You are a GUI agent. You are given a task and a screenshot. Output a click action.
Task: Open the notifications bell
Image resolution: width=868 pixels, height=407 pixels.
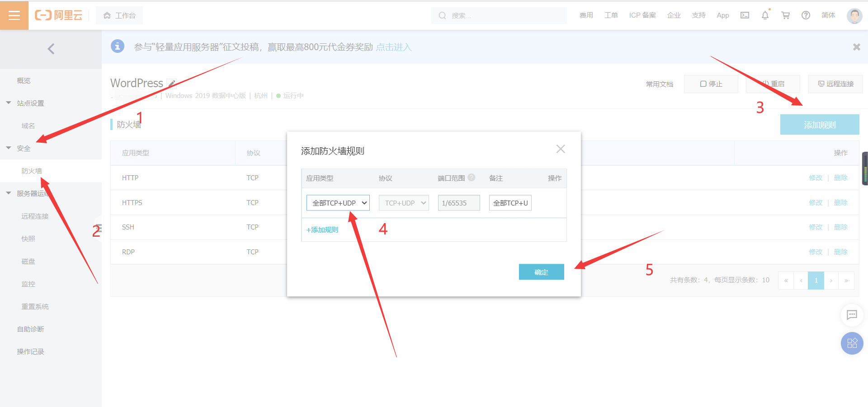(765, 15)
